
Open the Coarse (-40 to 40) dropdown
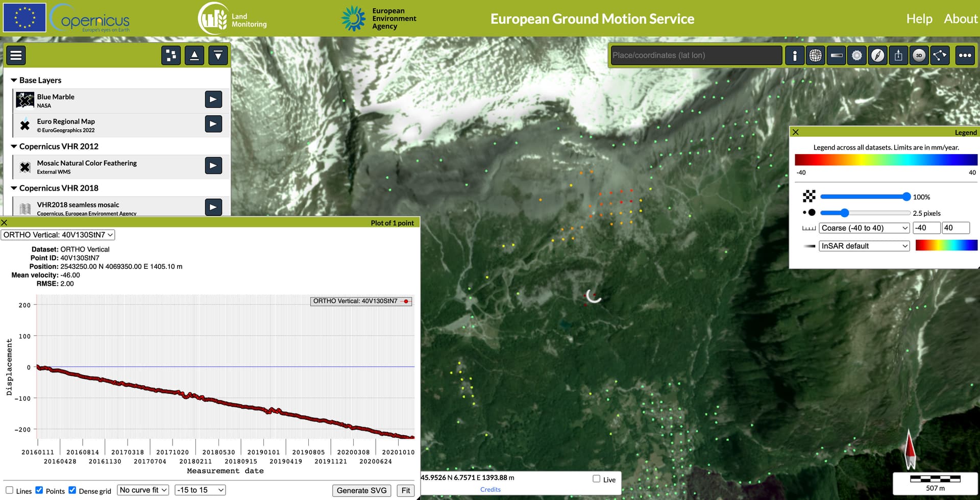[864, 228]
